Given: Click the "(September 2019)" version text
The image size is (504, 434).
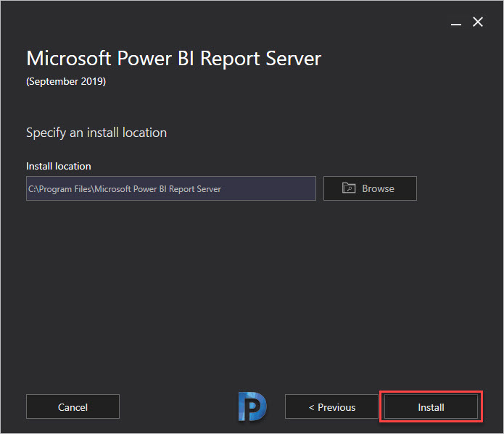Looking at the screenshot, I should coord(66,81).
